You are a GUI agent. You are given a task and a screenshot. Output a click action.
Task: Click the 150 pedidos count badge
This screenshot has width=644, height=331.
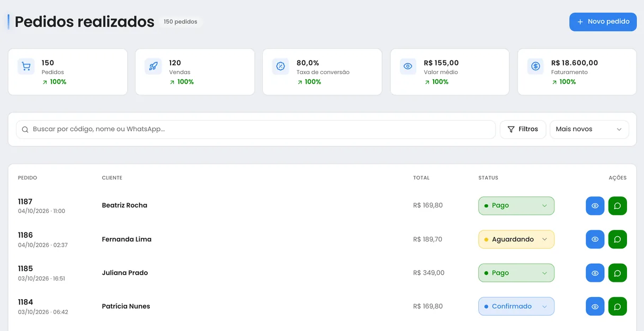tap(181, 22)
